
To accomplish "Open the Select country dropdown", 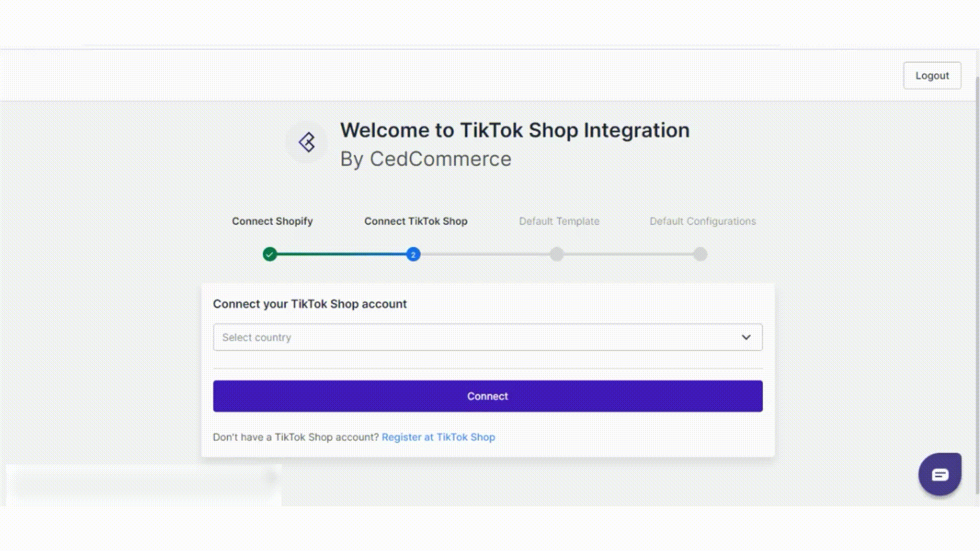I will point(487,337).
